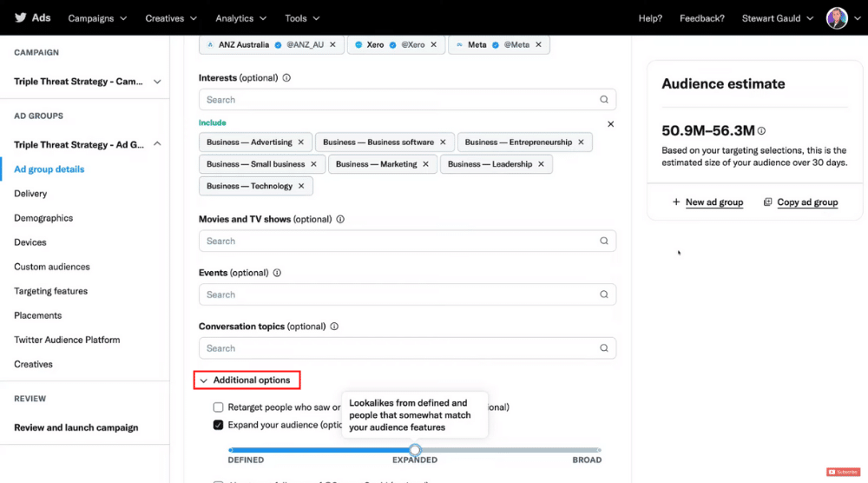
Task: Click the plus icon for New ad group
Action: (676, 202)
